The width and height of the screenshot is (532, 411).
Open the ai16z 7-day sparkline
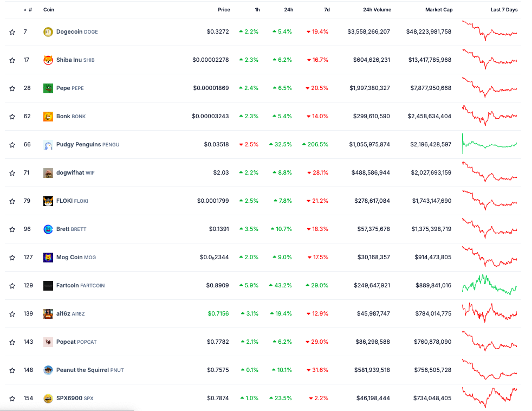(x=490, y=313)
